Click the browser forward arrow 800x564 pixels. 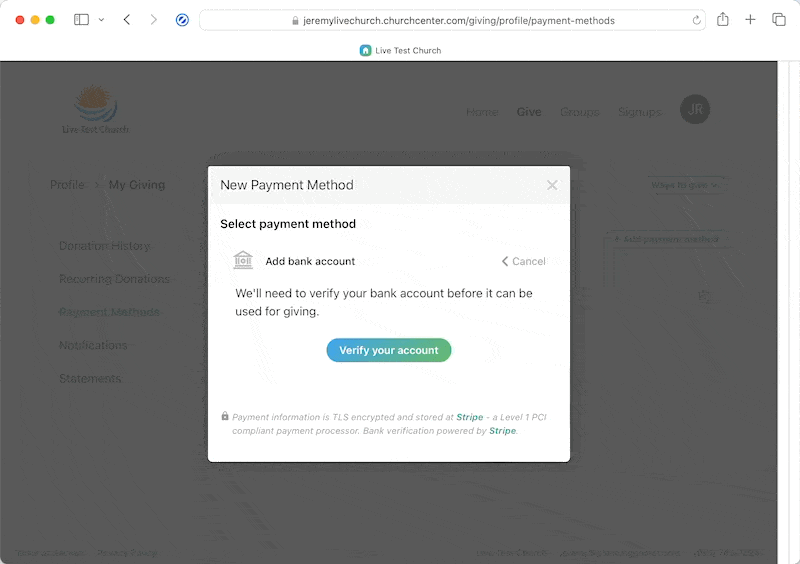pyautogui.click(x=153, y=20)
